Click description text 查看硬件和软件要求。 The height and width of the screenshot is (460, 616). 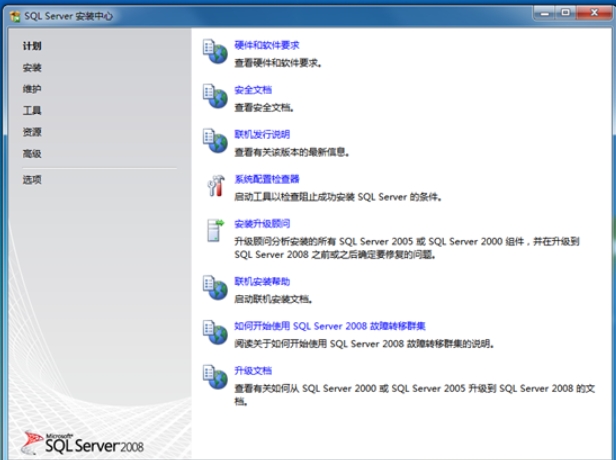278,63
